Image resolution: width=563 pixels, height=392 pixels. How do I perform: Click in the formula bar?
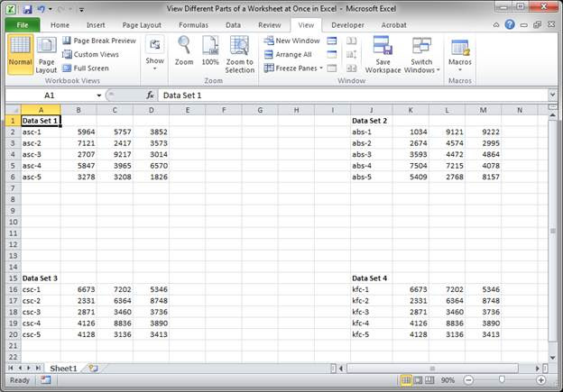coord(354,96)
